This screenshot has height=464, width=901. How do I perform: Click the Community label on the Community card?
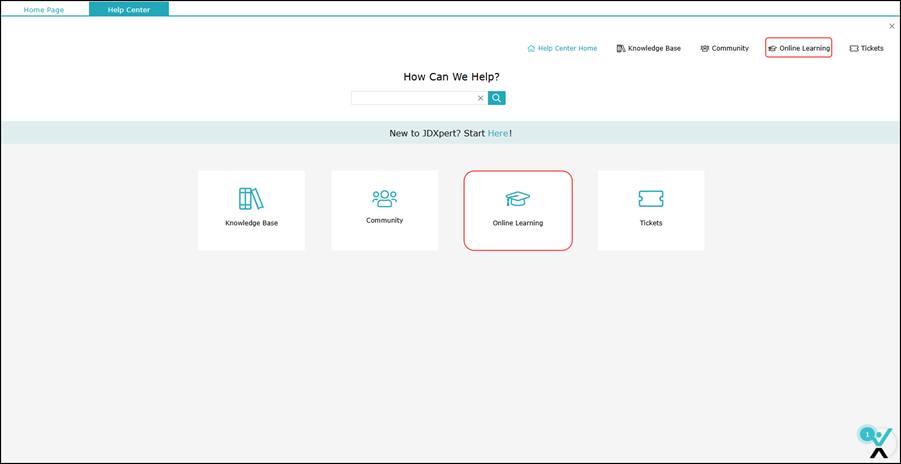click(384, 220)
